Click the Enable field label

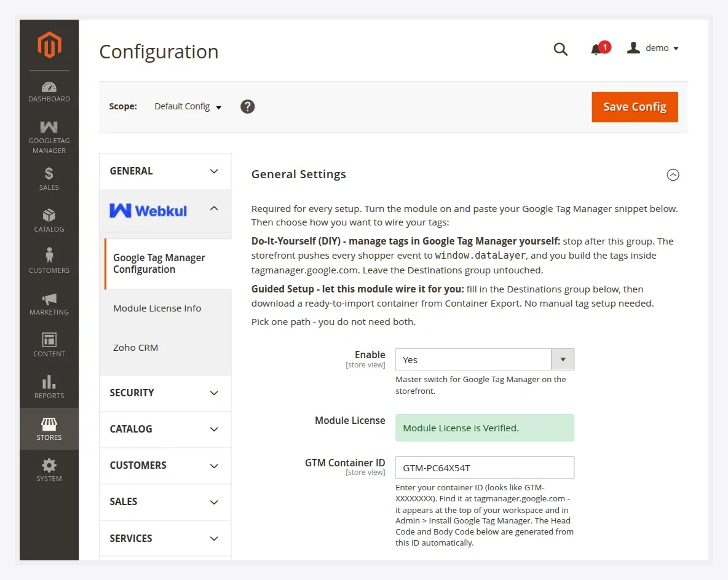point(370,355)
